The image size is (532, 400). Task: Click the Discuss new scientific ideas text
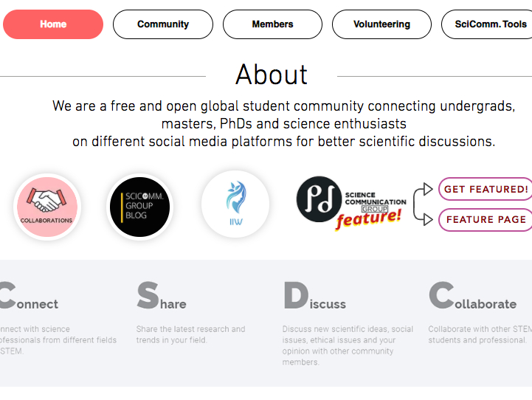pyautogui.click(x=348, y=345)
